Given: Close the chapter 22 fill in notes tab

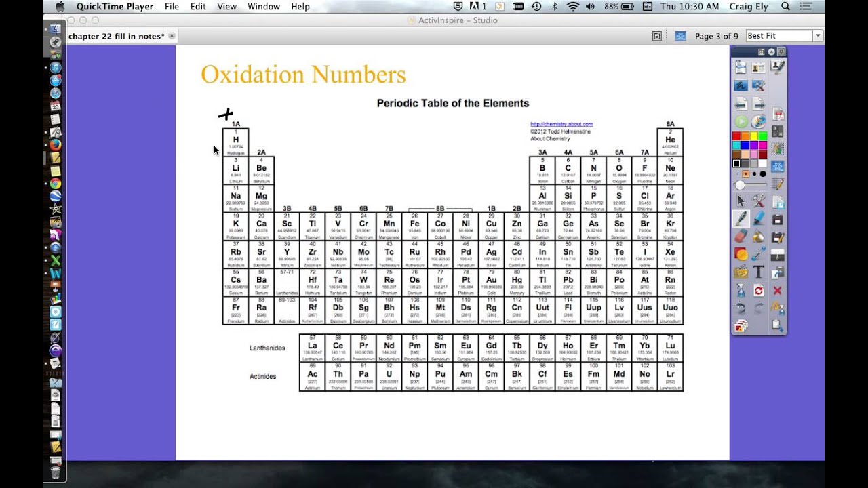Looking at the screenshot, I should pyautogui.click(x=172, y=36).
